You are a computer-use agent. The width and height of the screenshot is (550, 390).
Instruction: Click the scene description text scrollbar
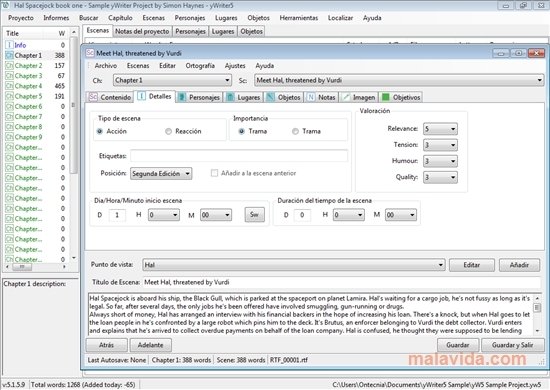point(537,314)
